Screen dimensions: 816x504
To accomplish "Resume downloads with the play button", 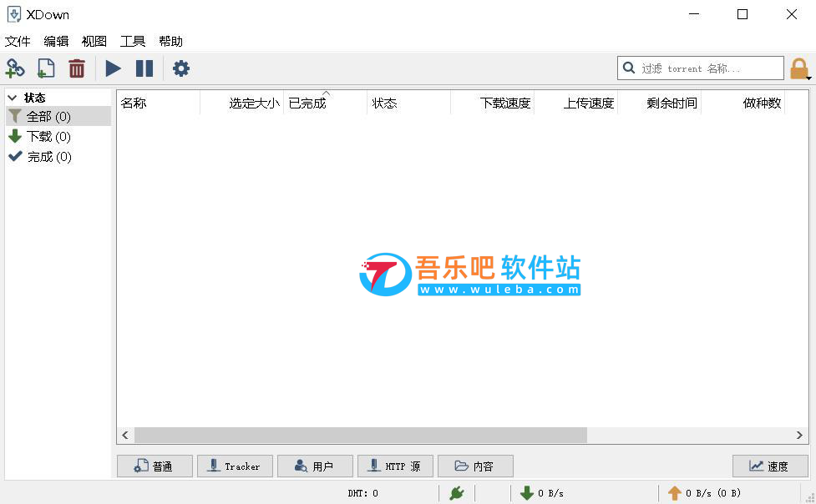I will (113, 68).
